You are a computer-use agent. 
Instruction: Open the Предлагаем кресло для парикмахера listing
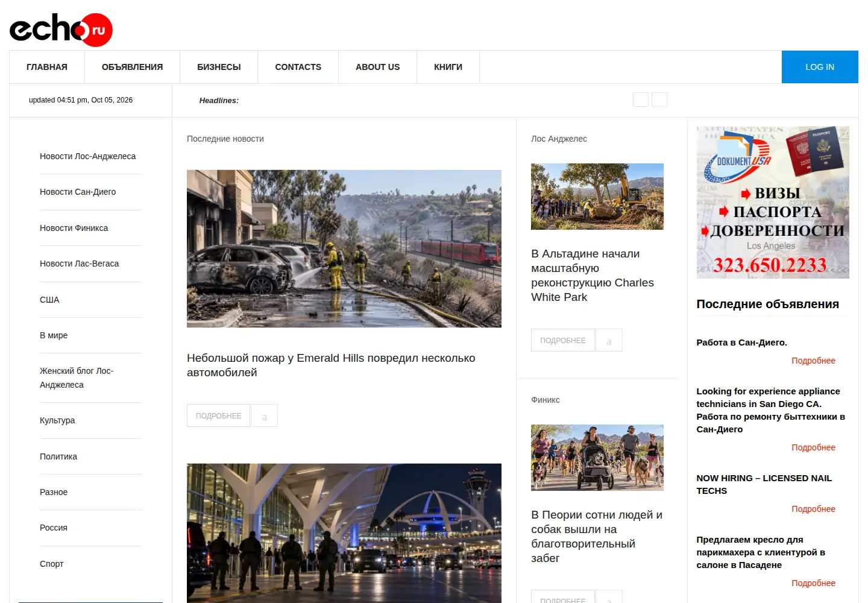click(x=761, y=552)
